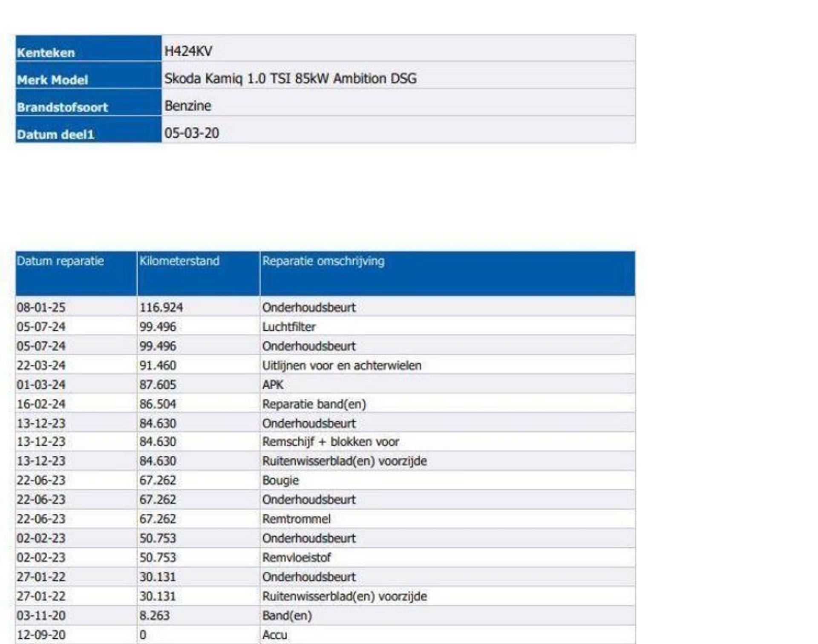Click the Remvloeistof repair entry

[296, 558]
